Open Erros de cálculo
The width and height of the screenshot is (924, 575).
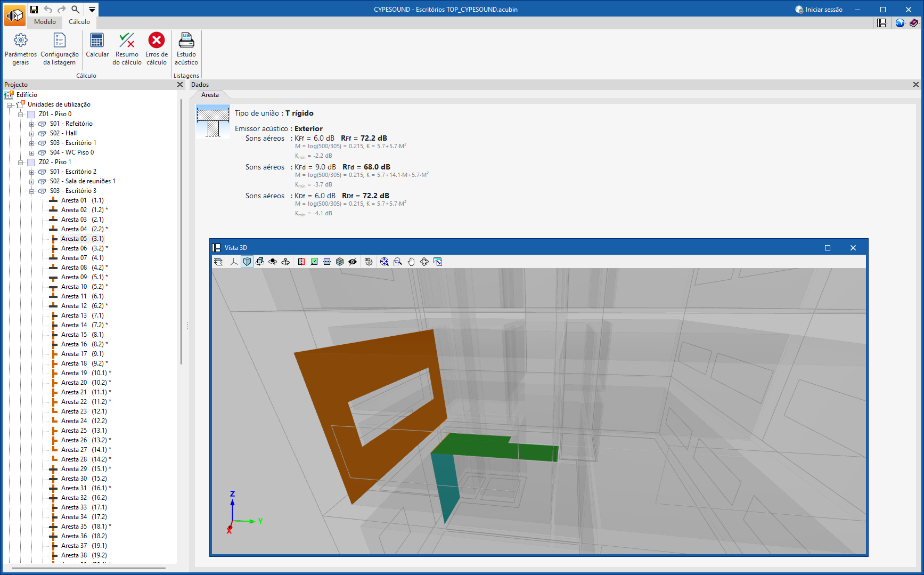[x=157, y=49]
